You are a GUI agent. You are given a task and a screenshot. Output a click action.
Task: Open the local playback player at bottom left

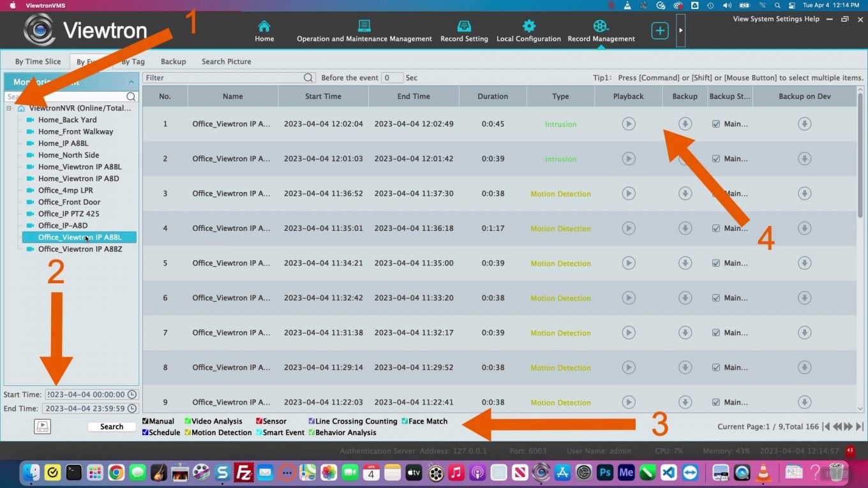42,426
